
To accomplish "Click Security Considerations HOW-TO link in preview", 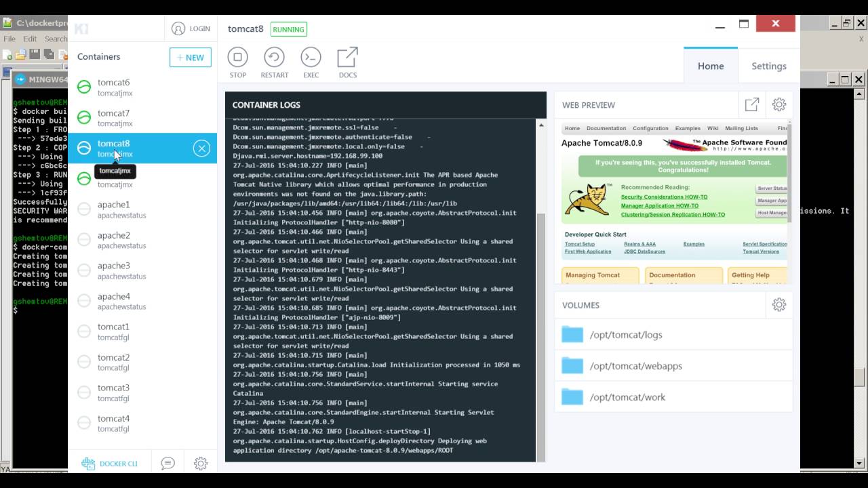I will (x=664, y=197).
